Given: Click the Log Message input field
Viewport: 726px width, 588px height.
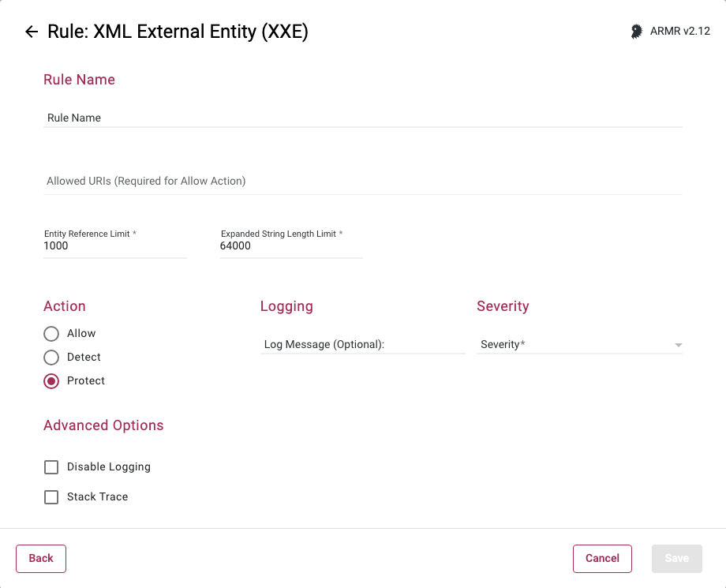Looking at the screenshot, I should [362, 345].
